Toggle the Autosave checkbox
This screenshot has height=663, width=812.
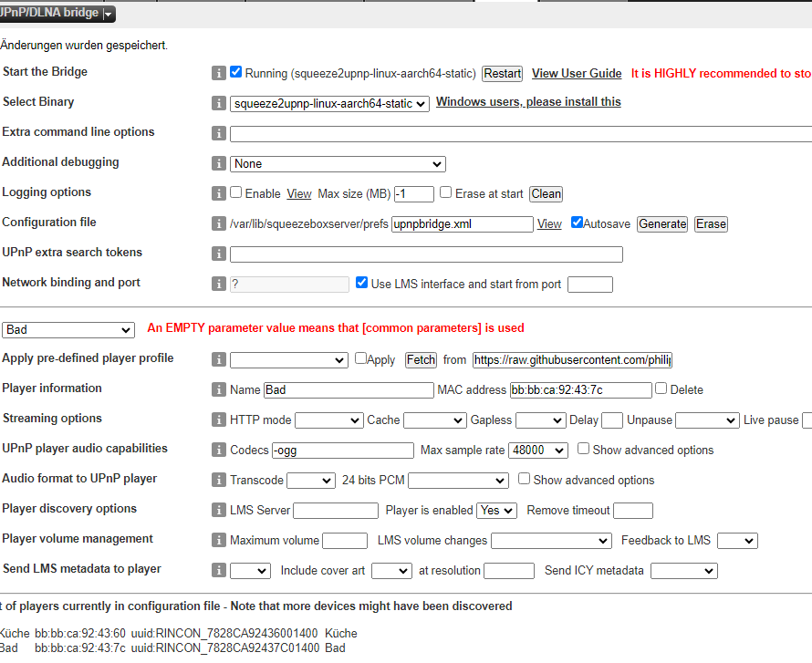(577, 222)
